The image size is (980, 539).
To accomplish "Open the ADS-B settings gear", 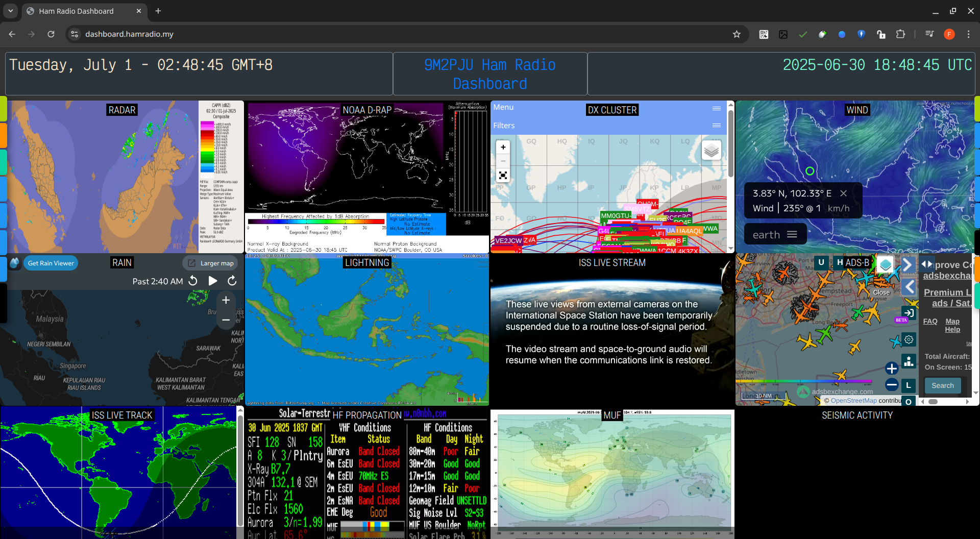I will point(909,339).
